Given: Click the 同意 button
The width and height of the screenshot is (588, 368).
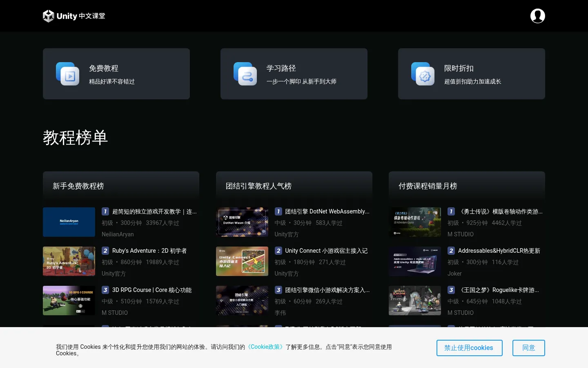Looking at the screenshot, I should (529, 348).
